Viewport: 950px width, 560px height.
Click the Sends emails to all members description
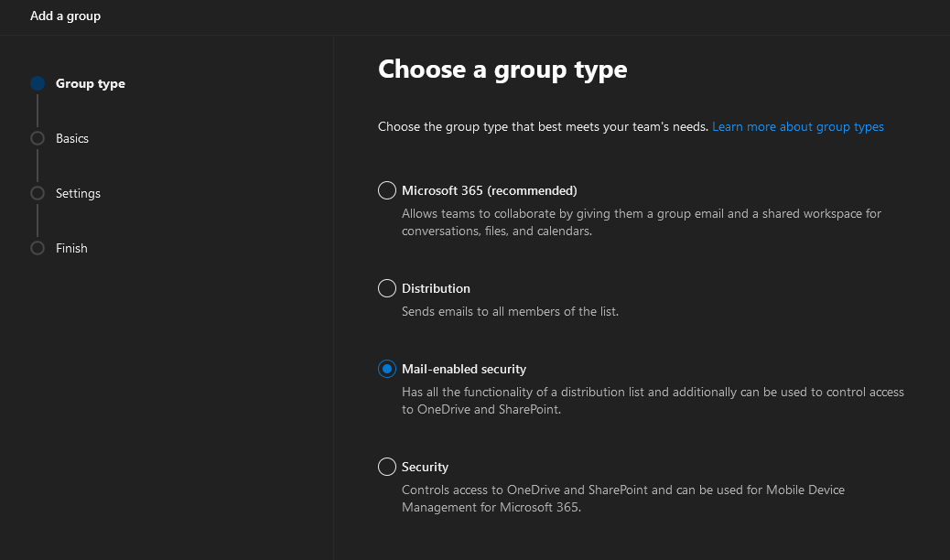tap(510, 311)
